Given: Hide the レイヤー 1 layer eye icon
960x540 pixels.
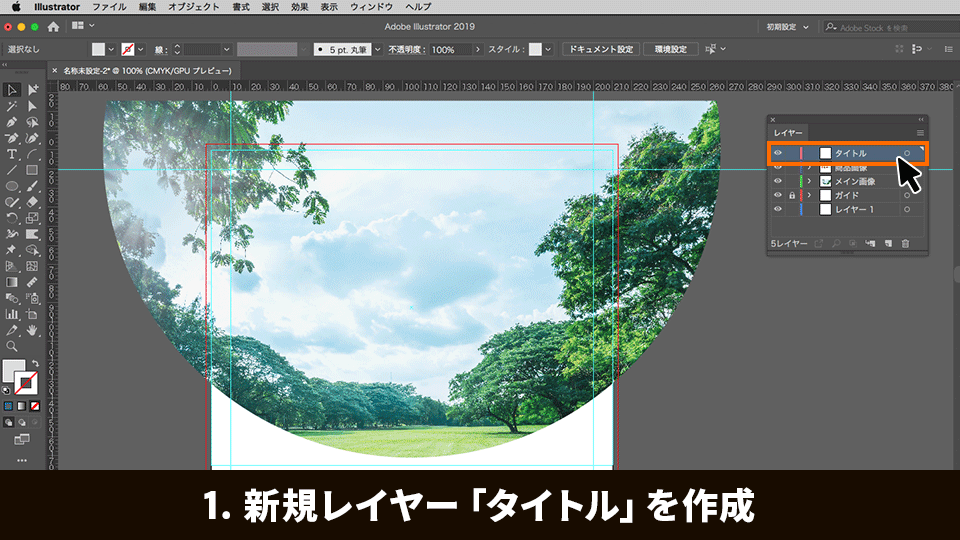Looking at the screenshot, I should 778,209.
